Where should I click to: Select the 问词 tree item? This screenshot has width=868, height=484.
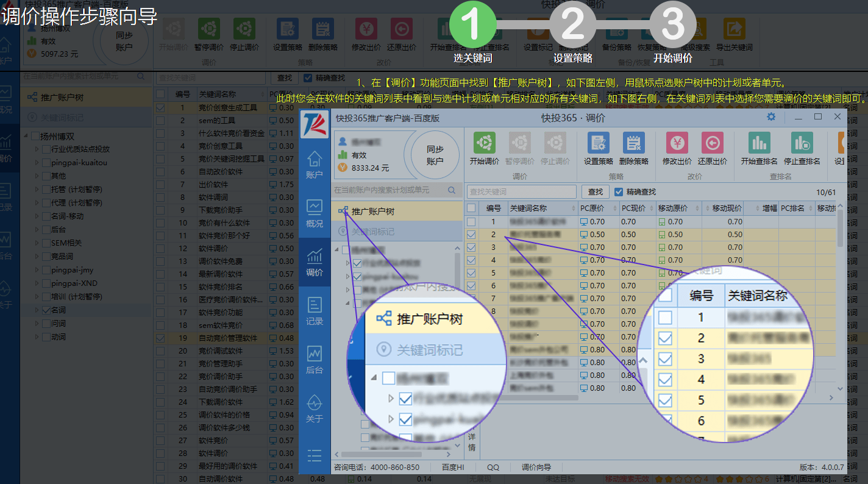59,323
